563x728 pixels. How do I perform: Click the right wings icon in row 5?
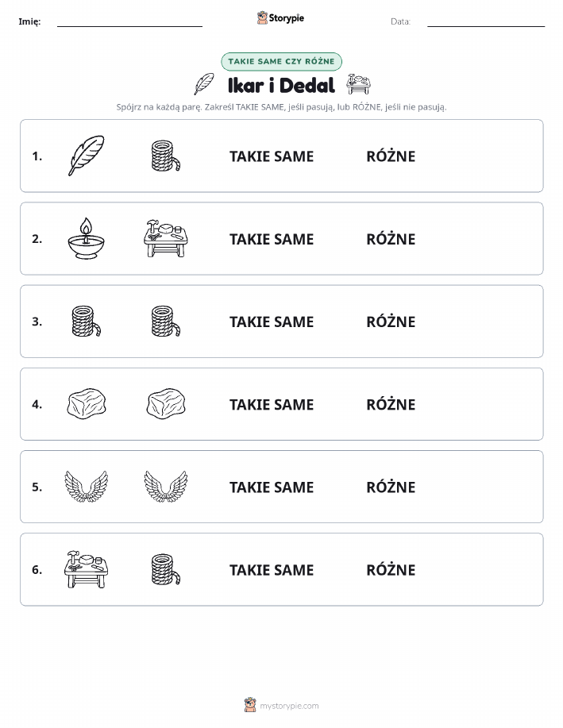click(x=166, y=487)
